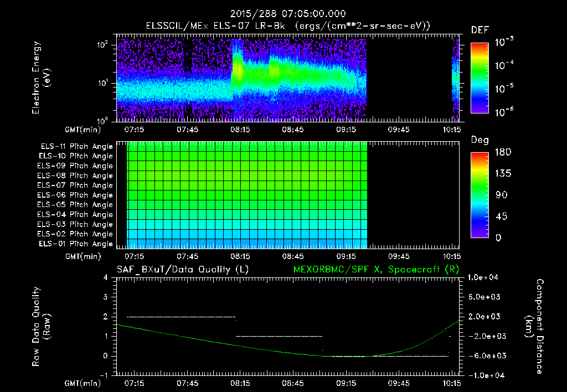The image size is (567, 392).
Task: Select the DEF color bar heading
Action: tap(480, 30)
